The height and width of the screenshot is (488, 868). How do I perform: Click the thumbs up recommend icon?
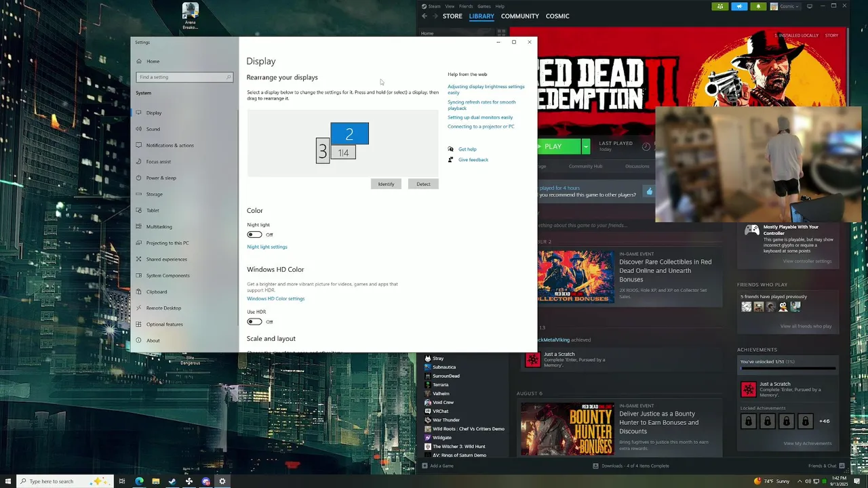pyautogui.click(x=649, y=192)
